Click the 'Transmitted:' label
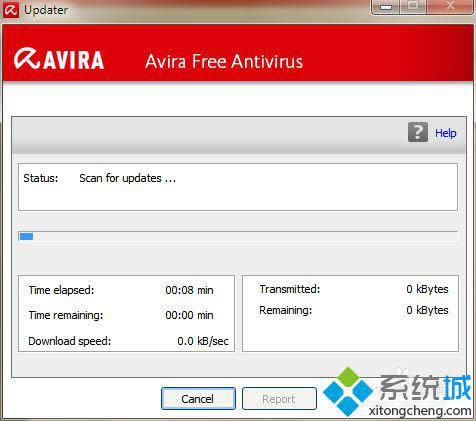The width and height of the screenshot is (476, 421). pyautogui.click(x=290, y=289)
